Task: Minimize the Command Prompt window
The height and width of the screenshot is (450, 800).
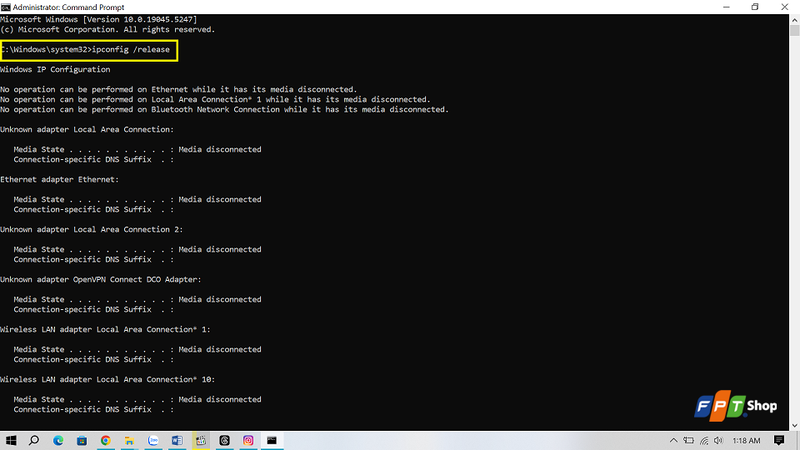Action: 726,7
